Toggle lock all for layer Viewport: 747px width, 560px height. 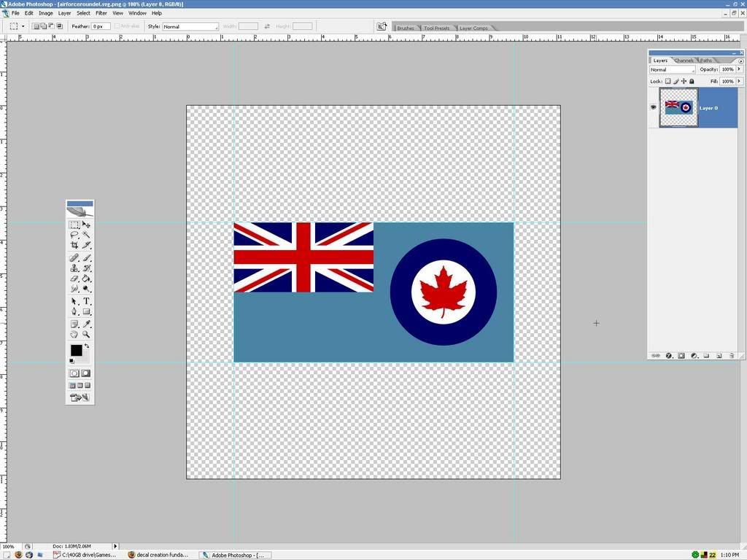pos(692,82)
